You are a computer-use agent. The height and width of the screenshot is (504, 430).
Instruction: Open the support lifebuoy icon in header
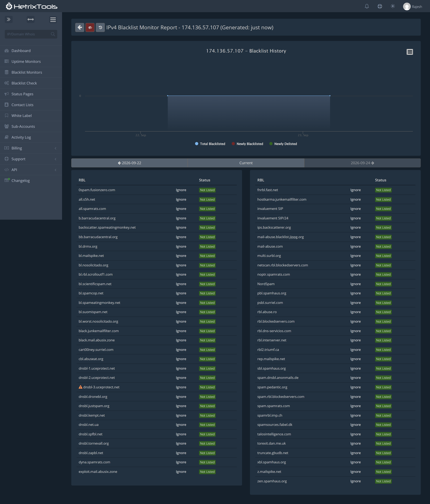pos(380,6)
